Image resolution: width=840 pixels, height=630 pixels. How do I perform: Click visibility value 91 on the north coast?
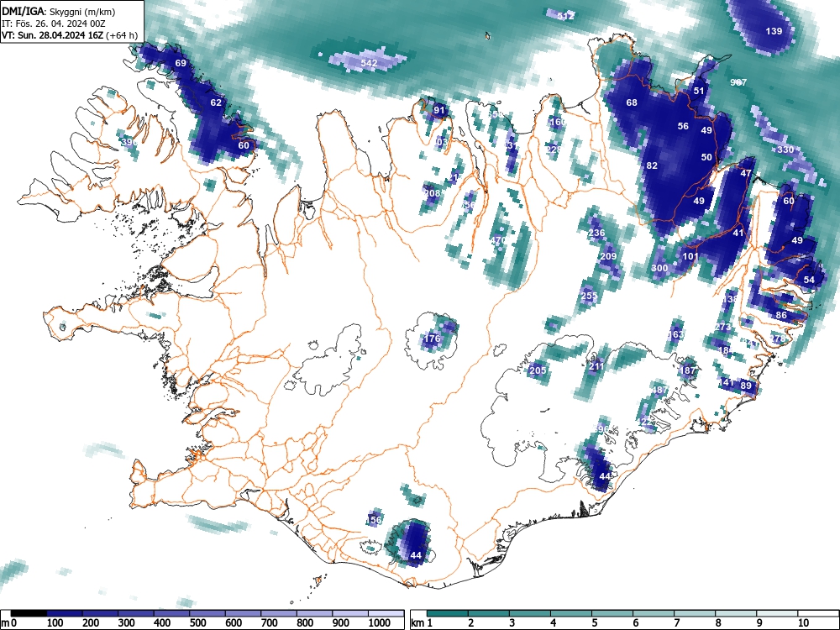439,110
